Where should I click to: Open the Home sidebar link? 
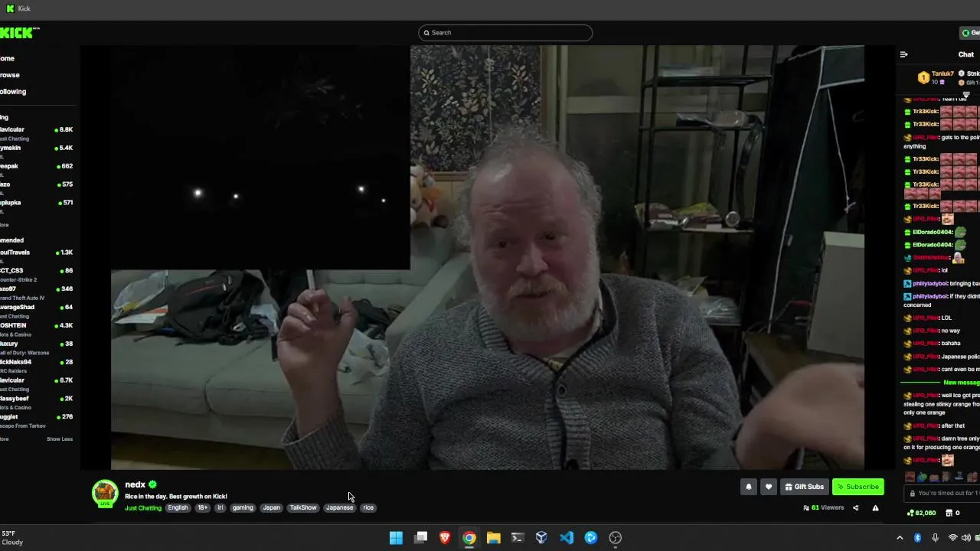(x=7, y=59)
